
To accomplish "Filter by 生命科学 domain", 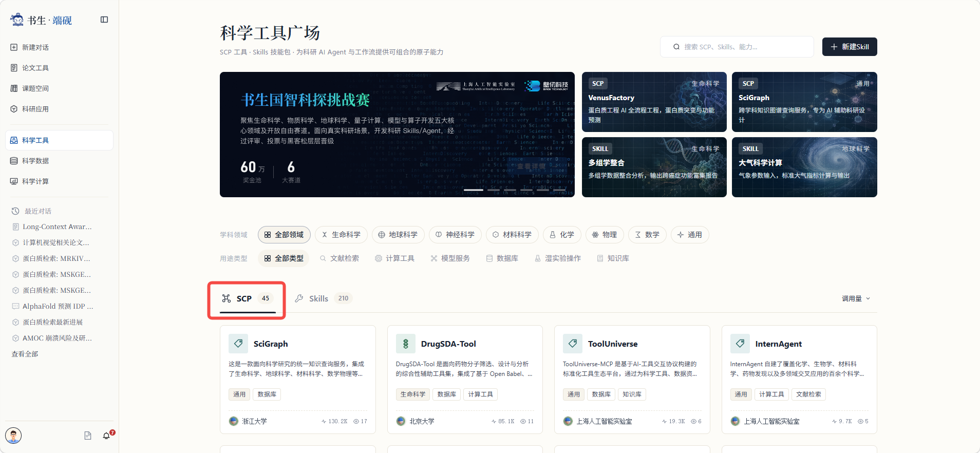I will (341, 235).
